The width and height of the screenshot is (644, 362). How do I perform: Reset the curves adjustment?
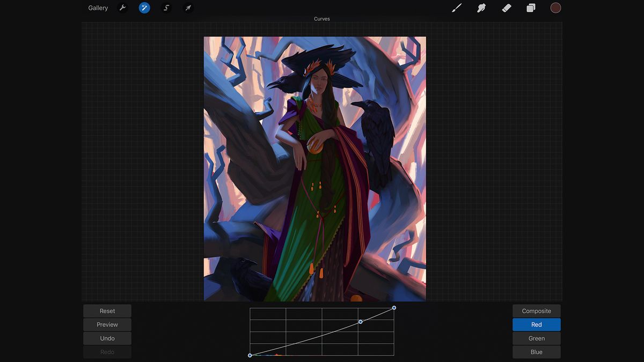[x=107, y=311]
